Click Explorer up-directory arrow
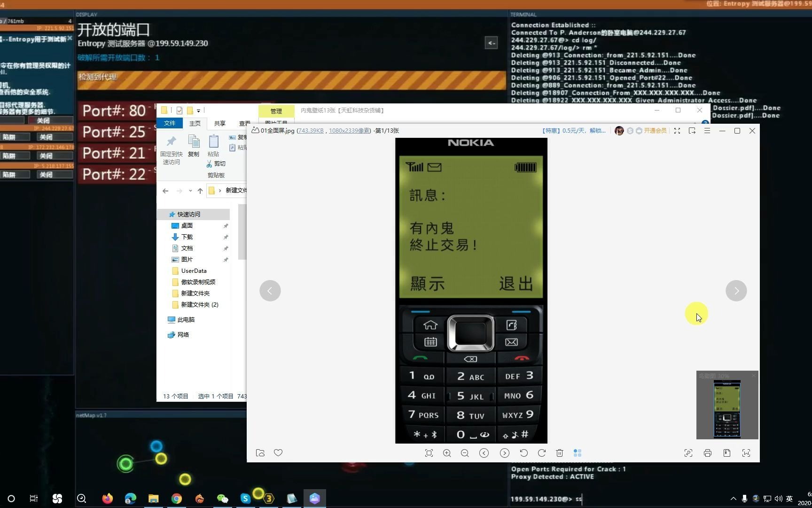 [x=200, y=190]
